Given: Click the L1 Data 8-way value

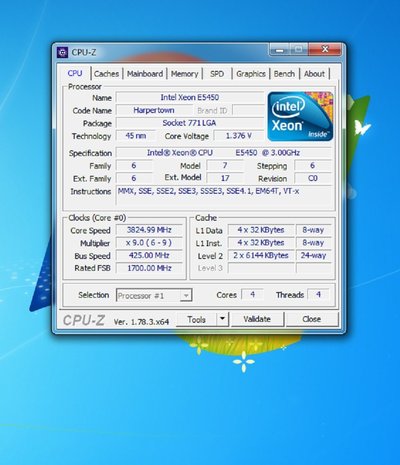Looking at the screenshot, I should 313,230.
